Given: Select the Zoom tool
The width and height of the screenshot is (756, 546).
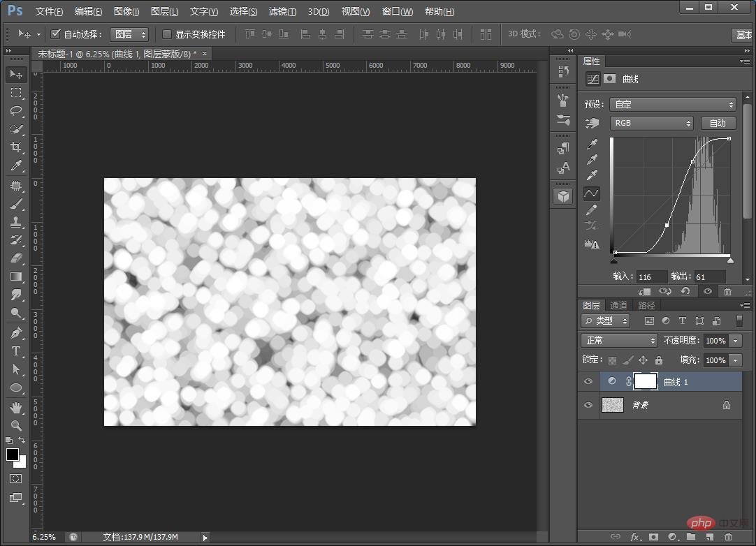Looking at the screenshot, I should click(x=16, y=425).
